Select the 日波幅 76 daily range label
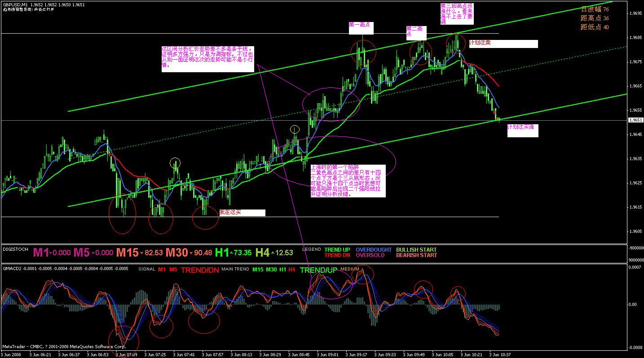The image size is (644, 358). pos(595,9)
